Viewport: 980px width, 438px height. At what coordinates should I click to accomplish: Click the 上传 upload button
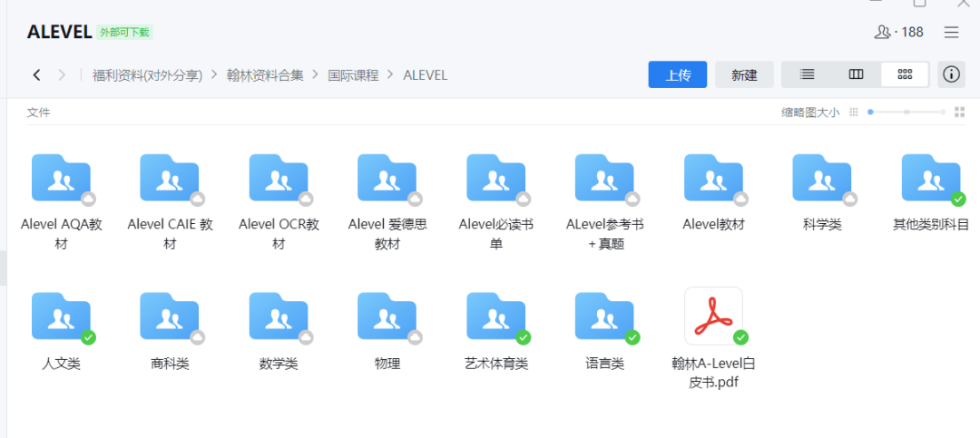(678, 74)
